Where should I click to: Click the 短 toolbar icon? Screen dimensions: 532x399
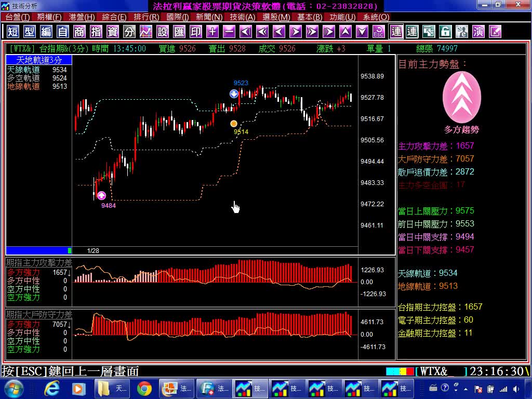tap(13, 32)
